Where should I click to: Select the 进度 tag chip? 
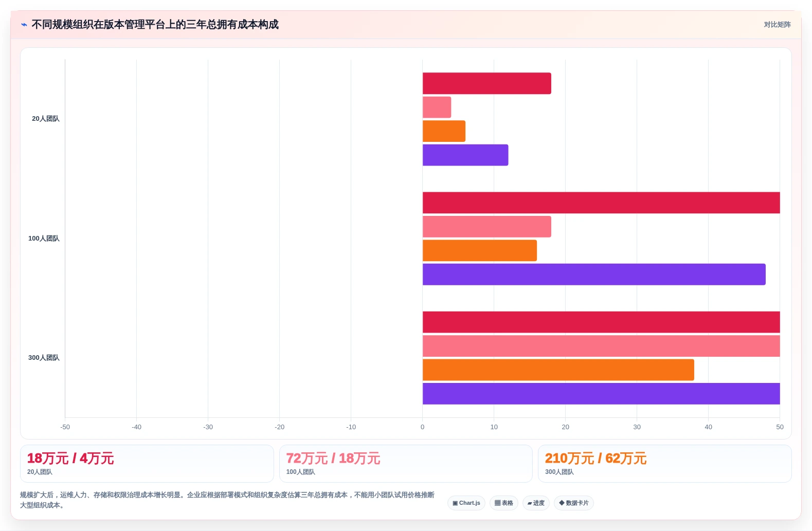click(536, 503)
